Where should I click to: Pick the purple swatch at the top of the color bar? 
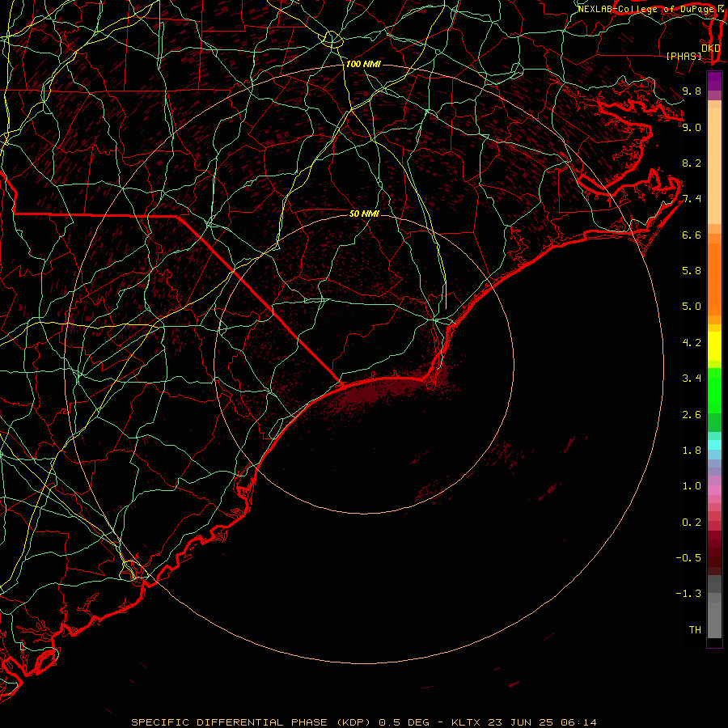click(714, 81)
